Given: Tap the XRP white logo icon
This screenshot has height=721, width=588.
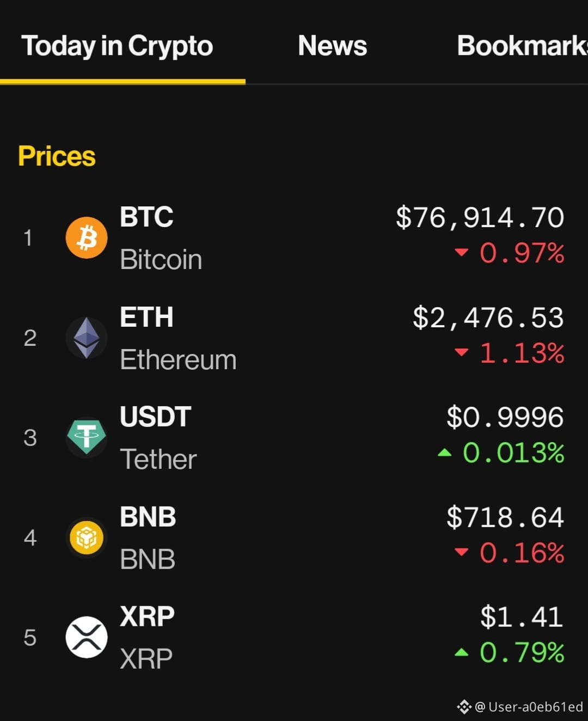Looking at the screenshot, I should [x=87, y=637].
